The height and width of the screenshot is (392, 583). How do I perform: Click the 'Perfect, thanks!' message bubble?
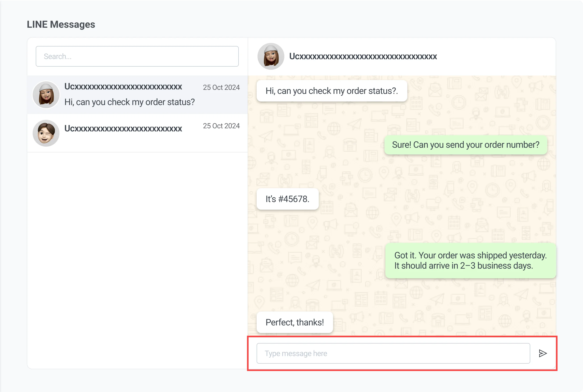(294, 322)
